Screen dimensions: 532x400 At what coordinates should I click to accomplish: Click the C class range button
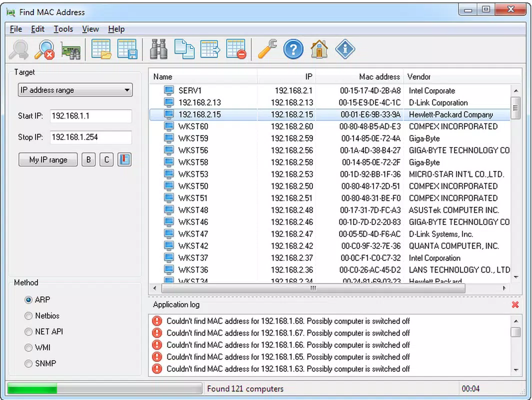click(106, 160)
